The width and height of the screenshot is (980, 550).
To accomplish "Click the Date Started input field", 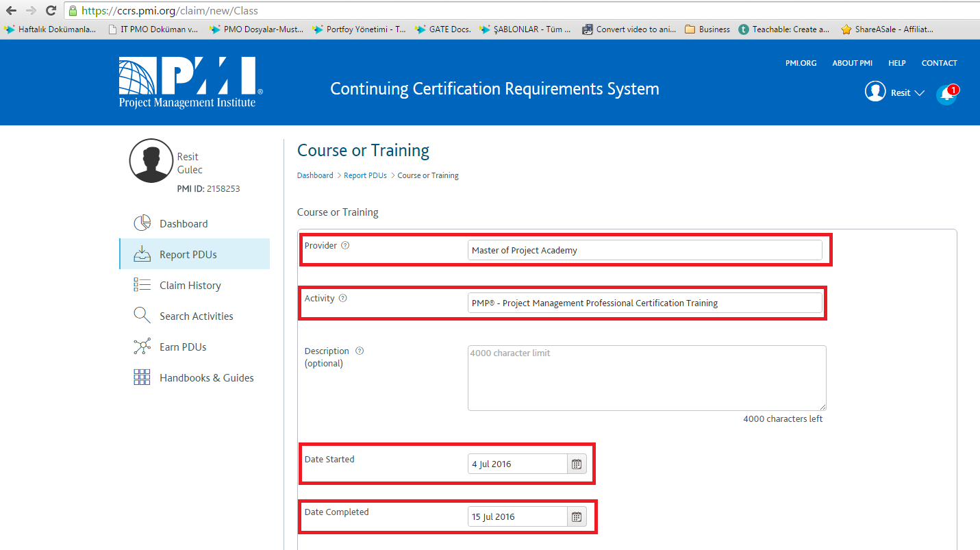I will point(518,464).
